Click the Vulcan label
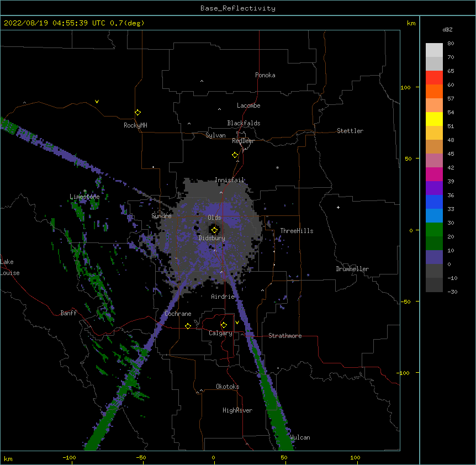The height and width of the screenshot is (465, 476). [300, 437]
